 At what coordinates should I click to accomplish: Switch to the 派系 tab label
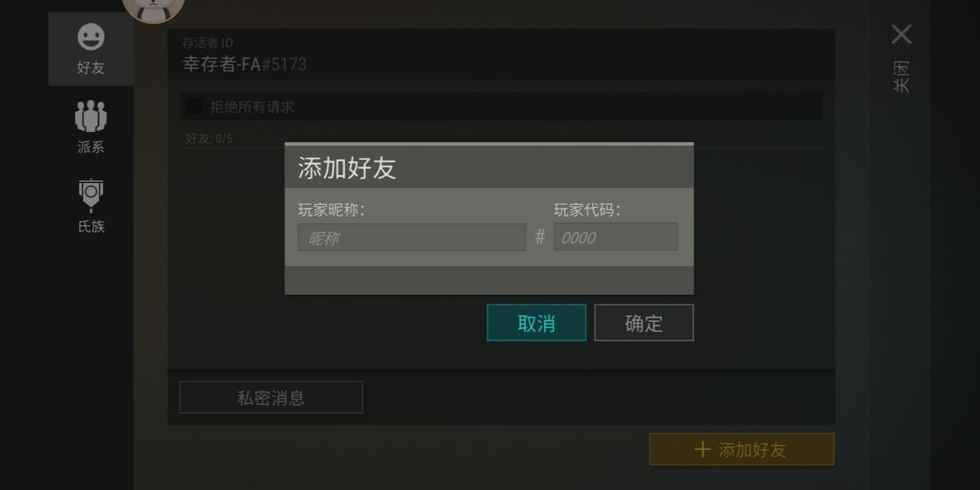(x=91, y=147)
